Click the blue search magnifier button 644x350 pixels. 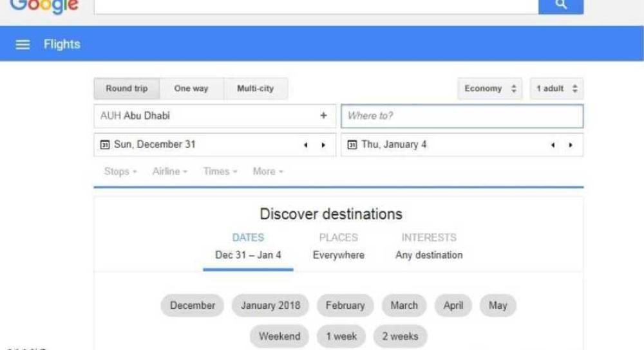click(x=560, y=5)
